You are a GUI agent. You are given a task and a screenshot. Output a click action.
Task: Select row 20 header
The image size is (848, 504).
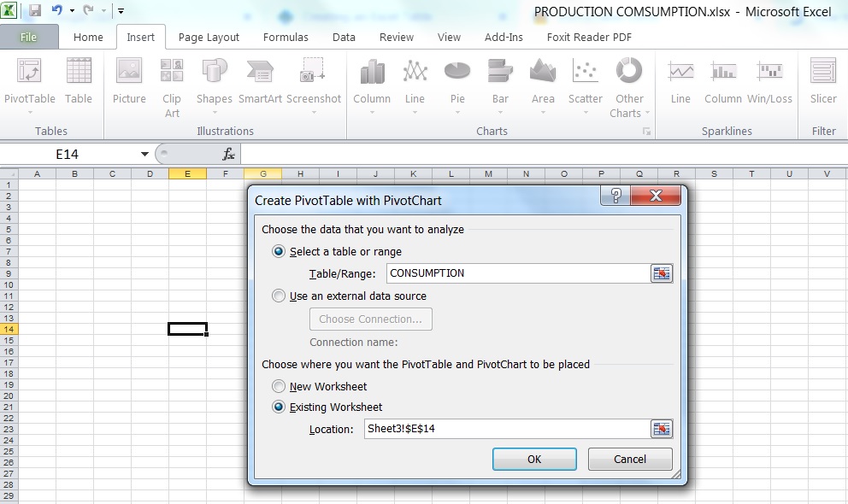[9, 396]
